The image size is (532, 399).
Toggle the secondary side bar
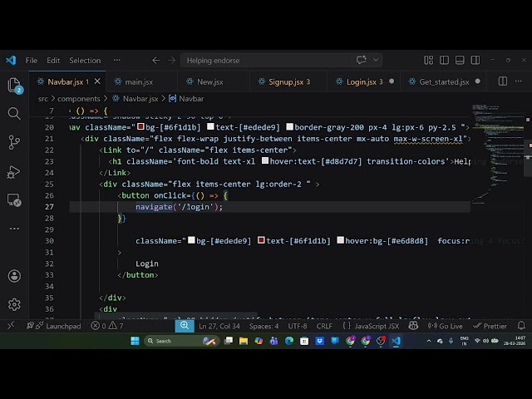point(475,60)
